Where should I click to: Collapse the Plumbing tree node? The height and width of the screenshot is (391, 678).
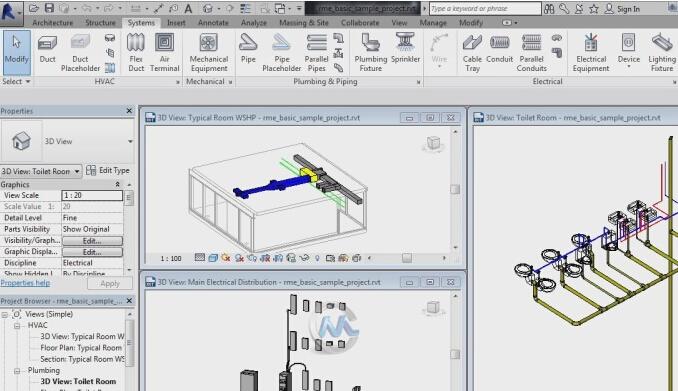click(17, 371)
